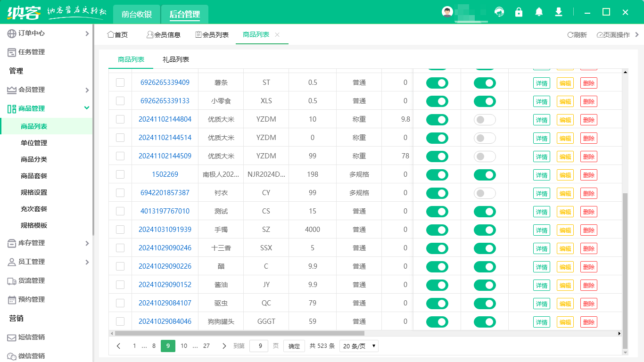This screenshot has height=362, width=644.
Task: Expand 员工管理 menu chevron
Action: point(87,262)
